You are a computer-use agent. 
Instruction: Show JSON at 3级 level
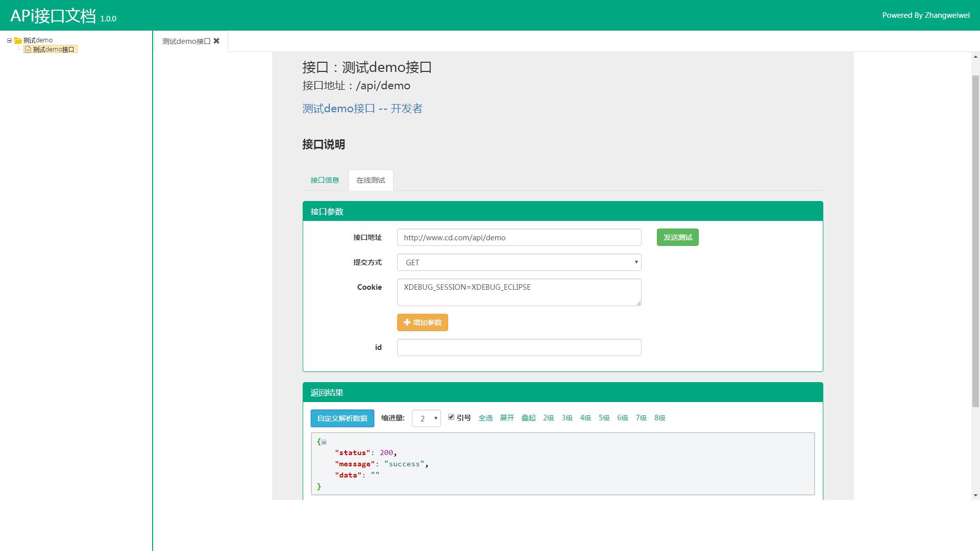coord(567,418)
